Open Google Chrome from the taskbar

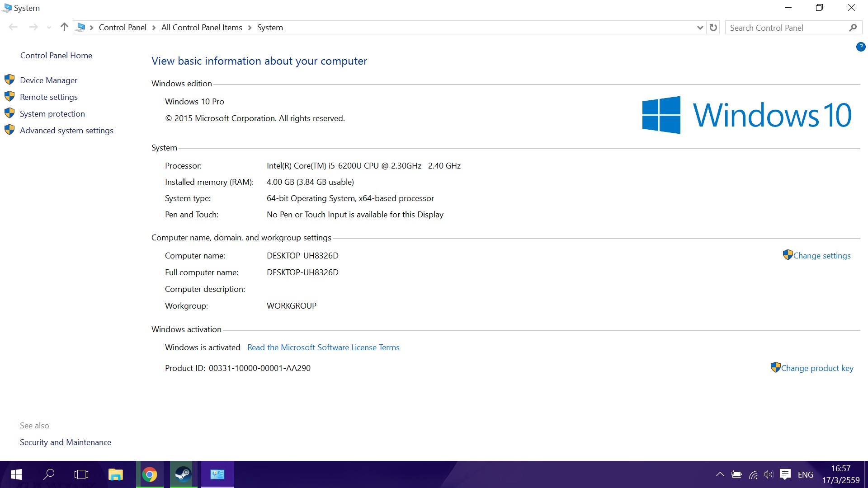[150, 474]
